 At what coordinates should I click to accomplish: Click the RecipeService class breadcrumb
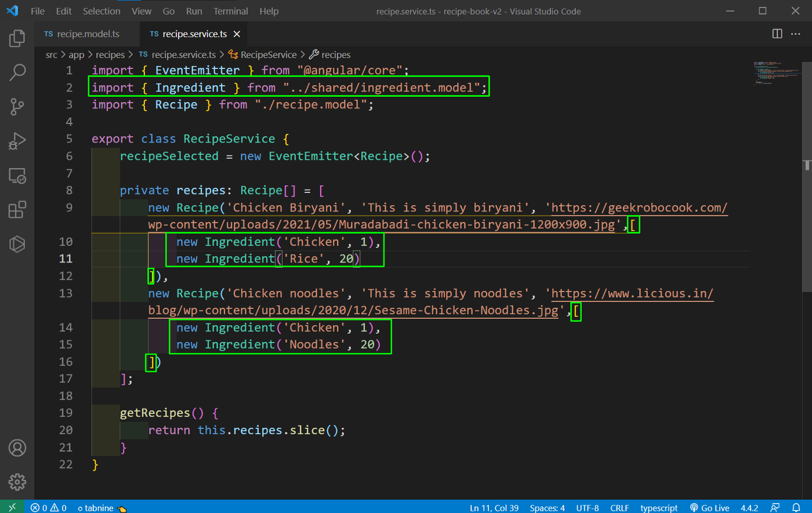point(262,54)
